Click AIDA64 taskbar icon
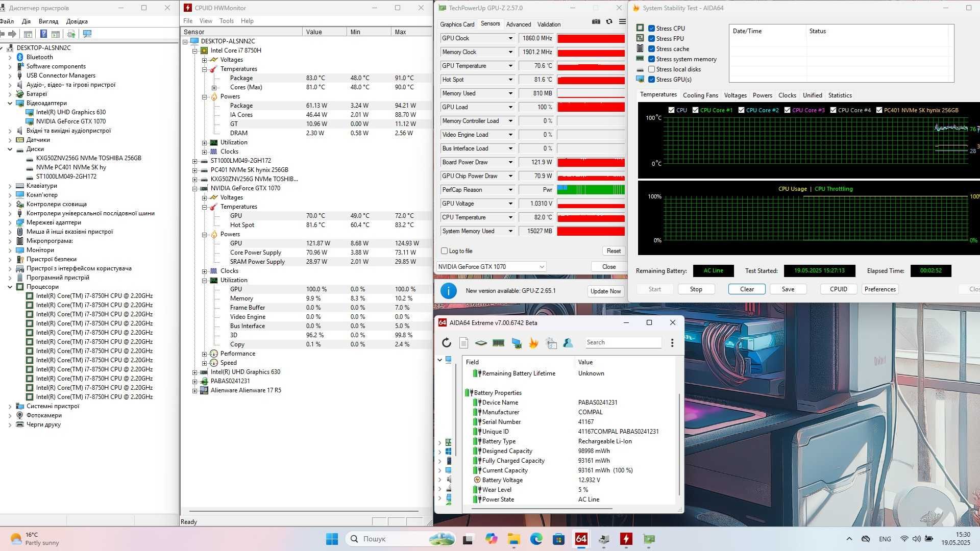 (581, 539)
